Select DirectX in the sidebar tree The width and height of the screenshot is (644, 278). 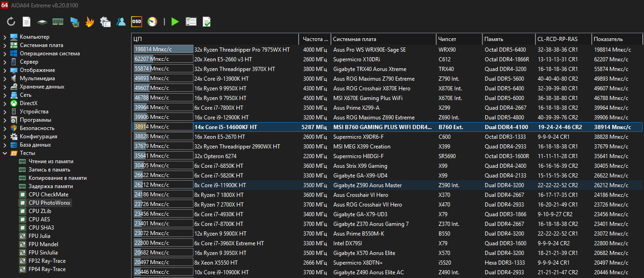29,103
